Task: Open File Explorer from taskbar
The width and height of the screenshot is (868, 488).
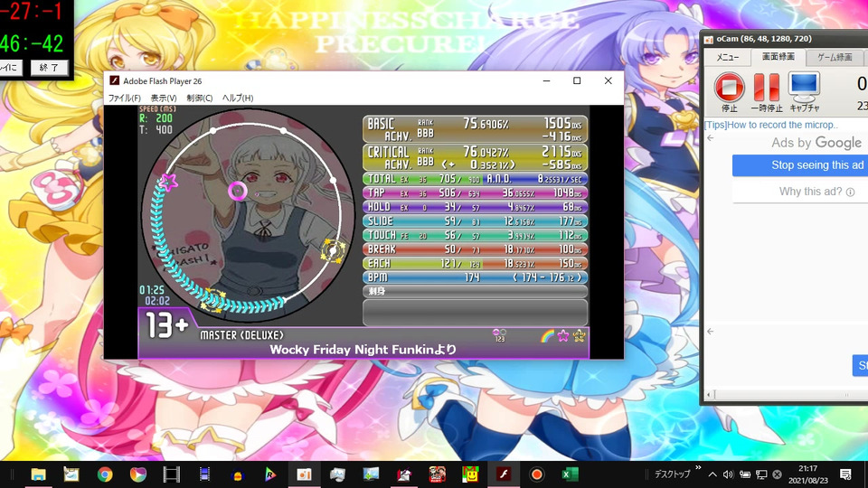Action: 38,474
